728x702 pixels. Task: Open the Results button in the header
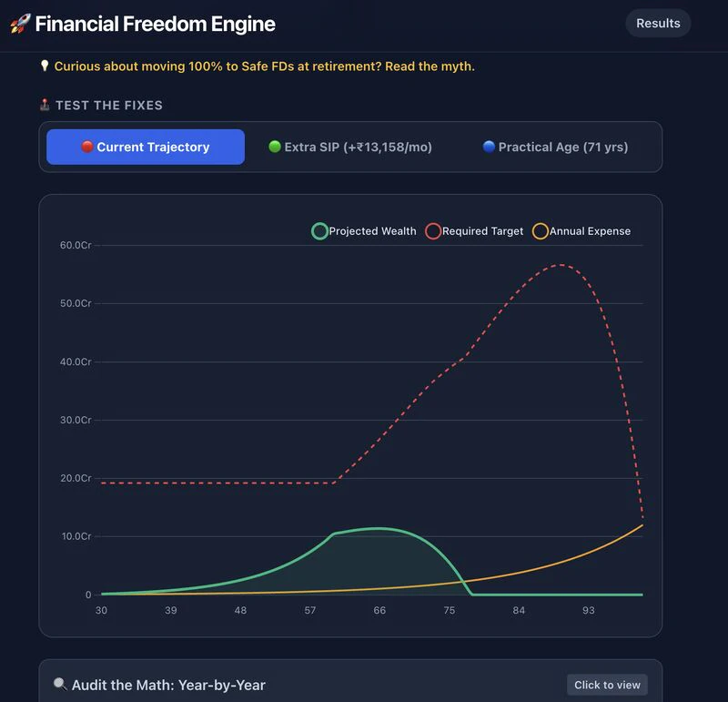658,24
